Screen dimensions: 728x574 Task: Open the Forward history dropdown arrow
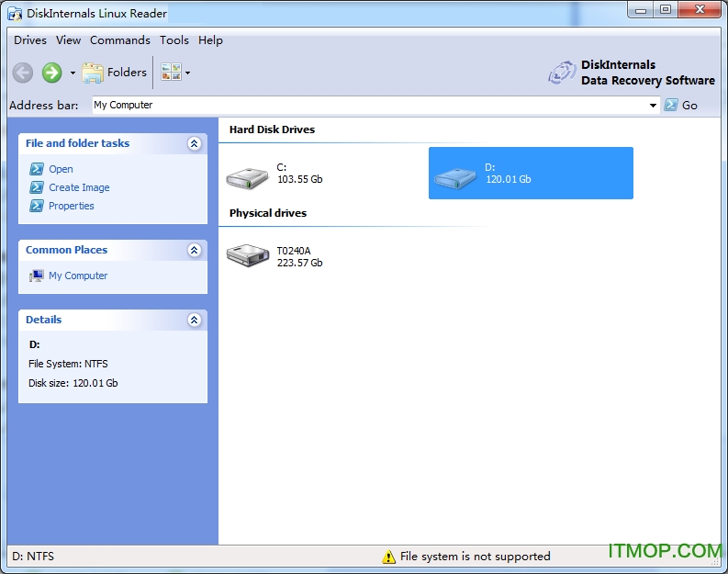pos(73,73)
